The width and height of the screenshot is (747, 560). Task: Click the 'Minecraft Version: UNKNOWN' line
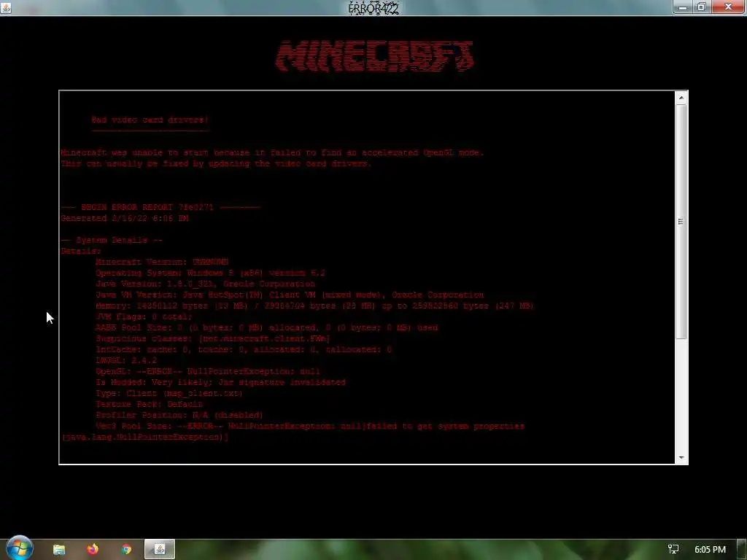point(162,262)
